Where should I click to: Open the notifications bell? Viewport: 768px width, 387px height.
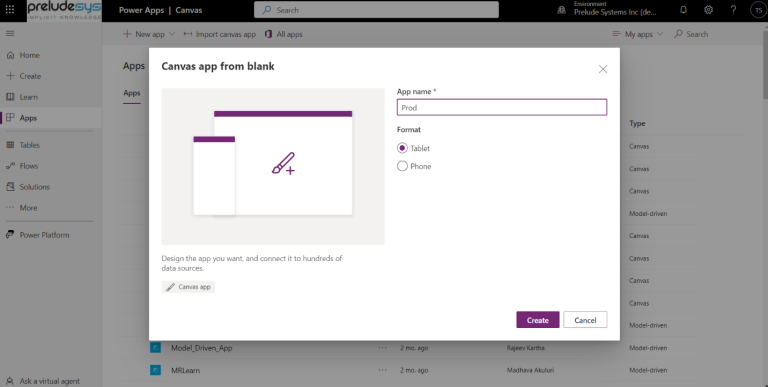[683, 10]
